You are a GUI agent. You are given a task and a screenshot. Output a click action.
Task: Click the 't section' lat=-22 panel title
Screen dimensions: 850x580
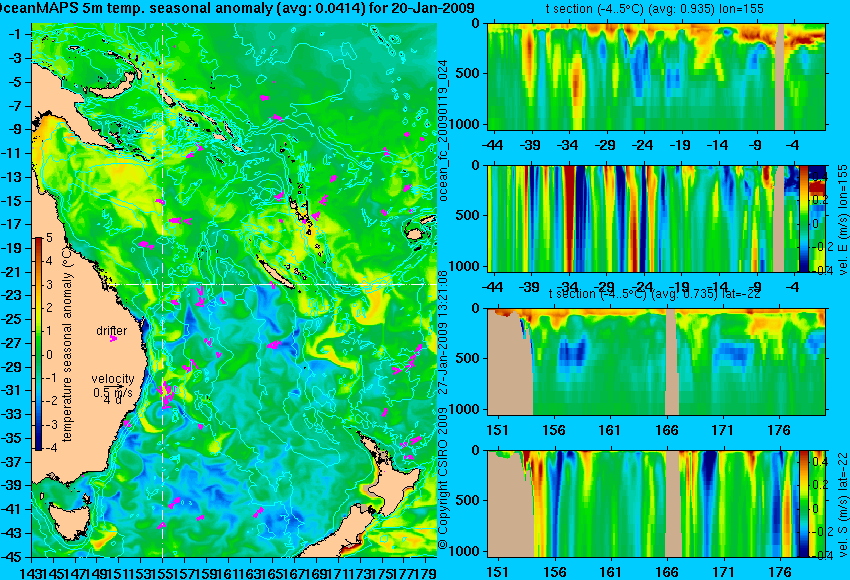[x=655, y=294]
